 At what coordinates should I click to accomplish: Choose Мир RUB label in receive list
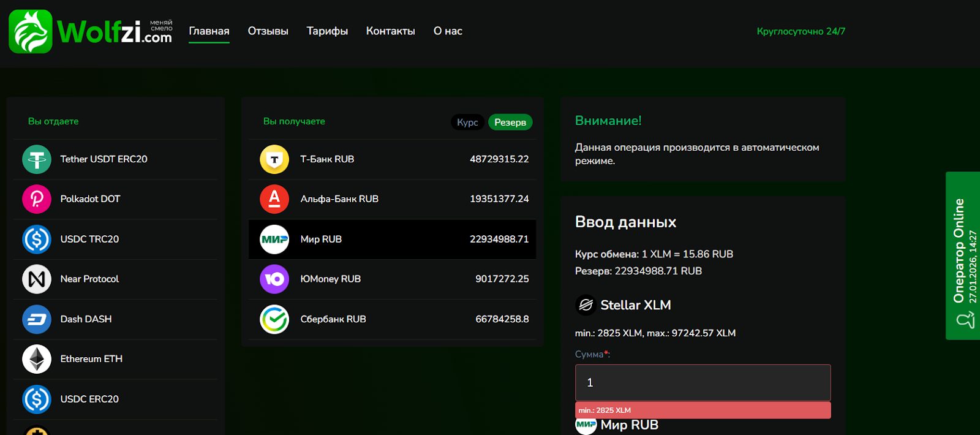point(321,239)
